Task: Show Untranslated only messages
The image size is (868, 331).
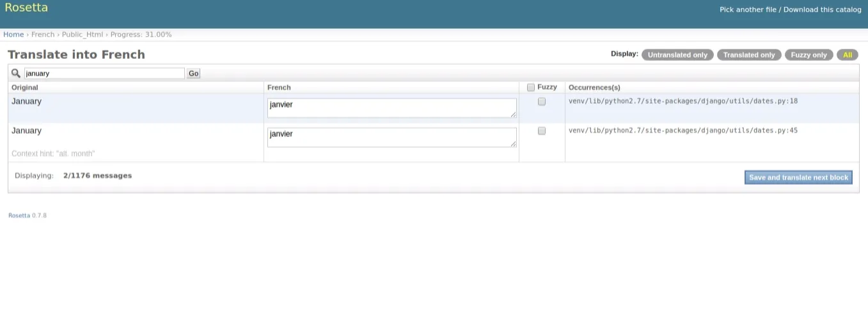Action: (677, 55)
